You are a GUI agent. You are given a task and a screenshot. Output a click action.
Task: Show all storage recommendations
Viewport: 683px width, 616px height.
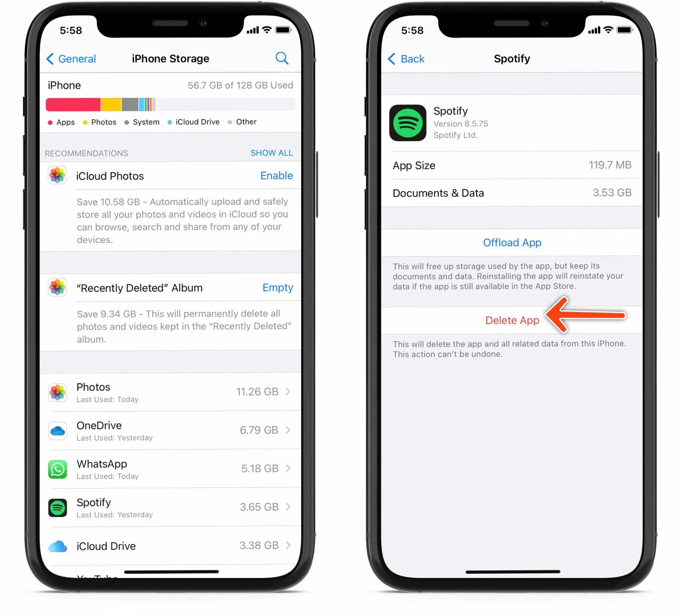pyautogui.click(x=272, y=153)
